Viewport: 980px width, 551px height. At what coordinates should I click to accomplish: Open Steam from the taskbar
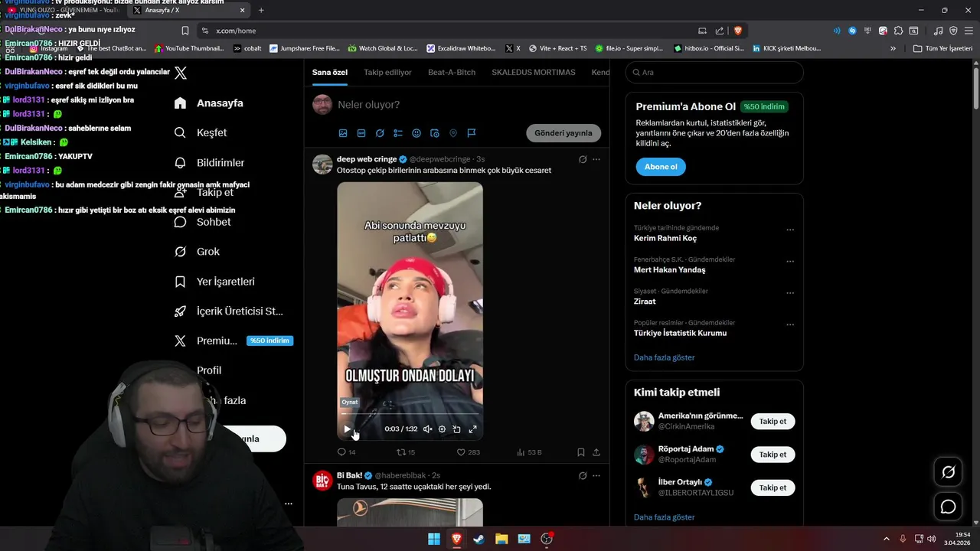pos(479,539)
